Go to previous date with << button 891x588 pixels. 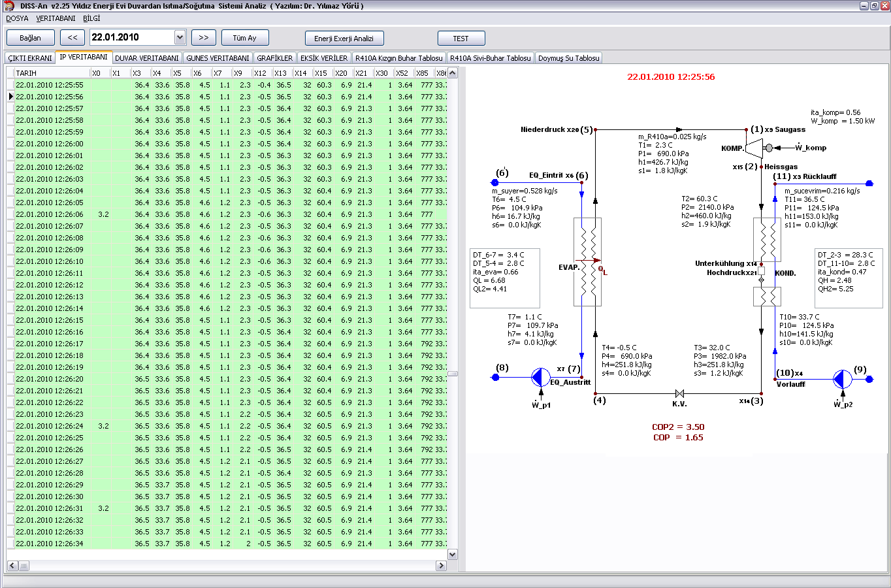click(x=73, y=38)
